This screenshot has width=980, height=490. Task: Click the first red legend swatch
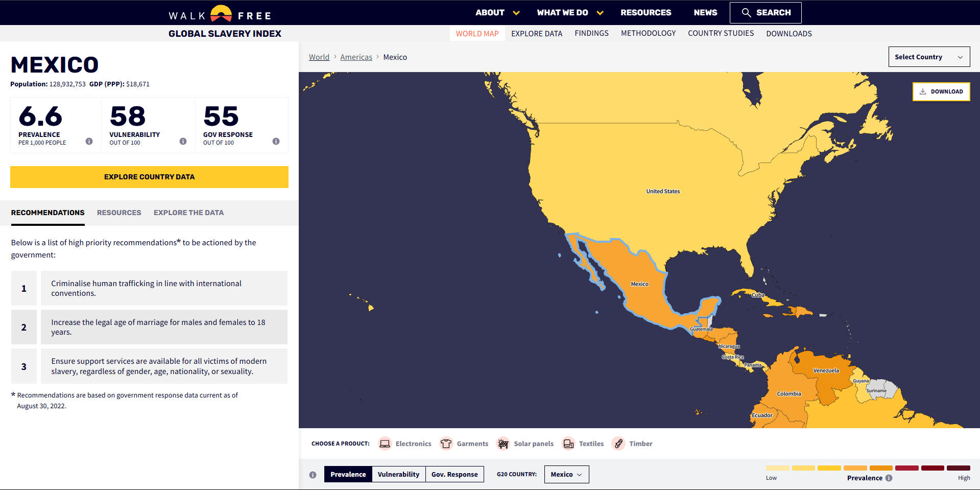(907, 468)
